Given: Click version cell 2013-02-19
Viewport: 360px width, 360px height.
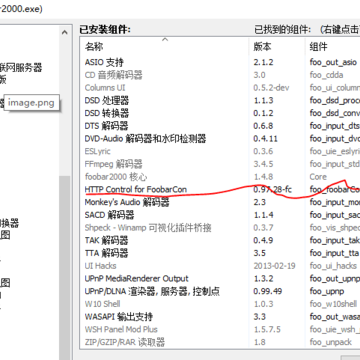Looking at the screenshot, I should point(274,266).
